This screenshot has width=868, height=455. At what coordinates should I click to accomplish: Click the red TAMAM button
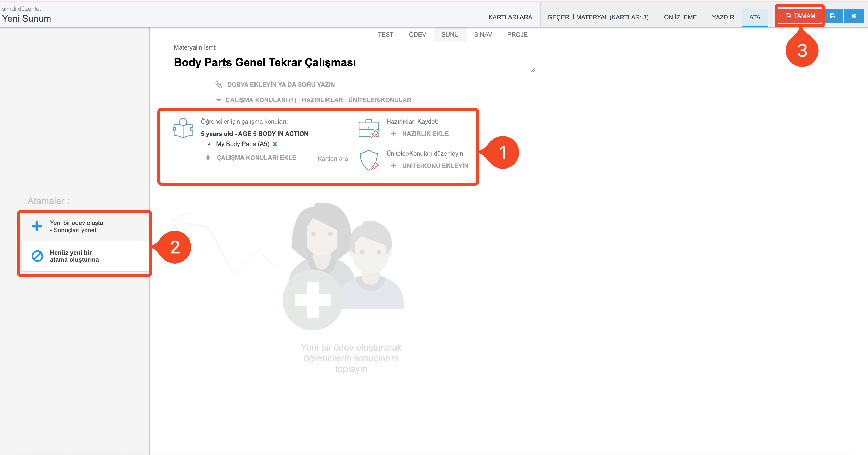[x=800, y=16]
